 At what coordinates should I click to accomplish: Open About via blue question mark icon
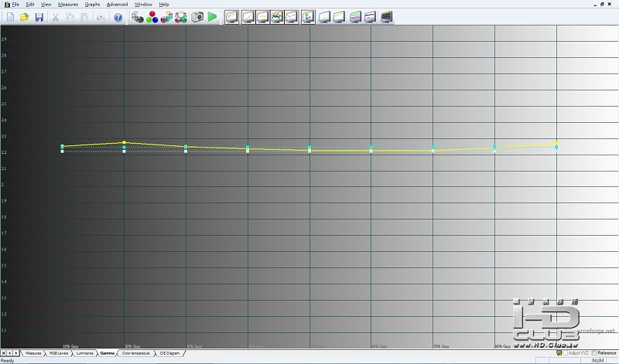(x=118, y=17)
